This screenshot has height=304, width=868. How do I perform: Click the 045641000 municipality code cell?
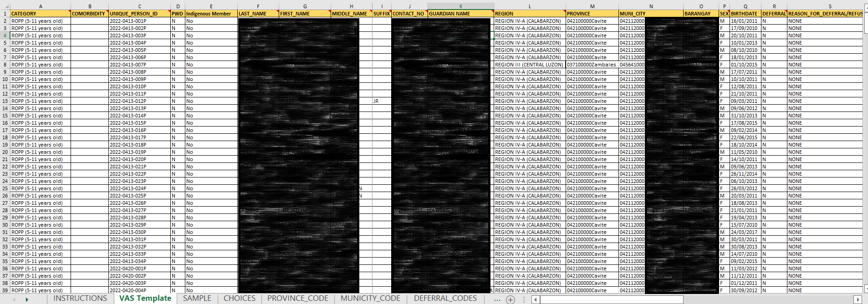632,65
